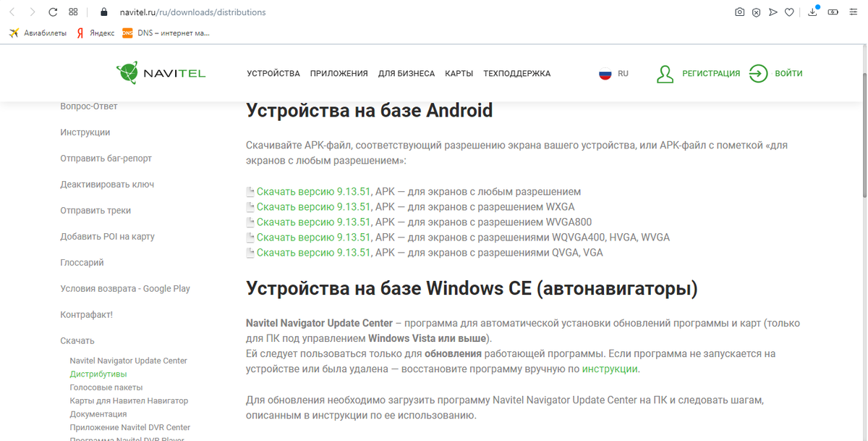
Task: Click the browser forward arrow
Action: pos(33,12)
